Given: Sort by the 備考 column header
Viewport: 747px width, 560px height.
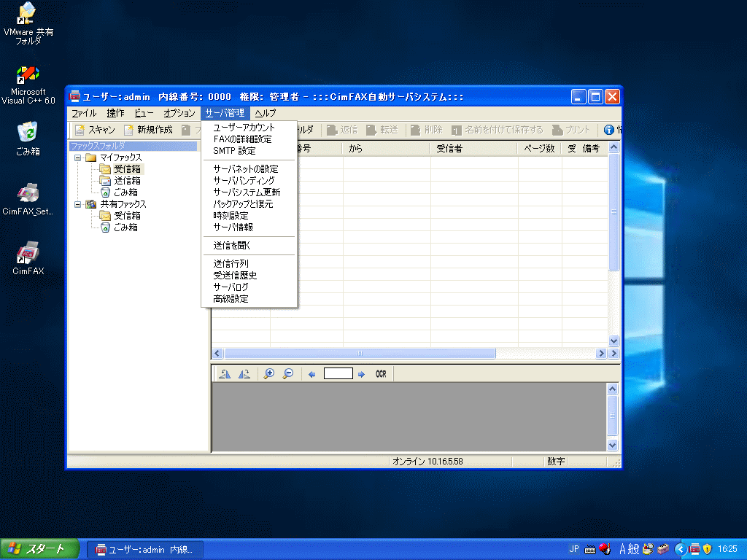Looking at the screenshot, I should coord(591,149).
